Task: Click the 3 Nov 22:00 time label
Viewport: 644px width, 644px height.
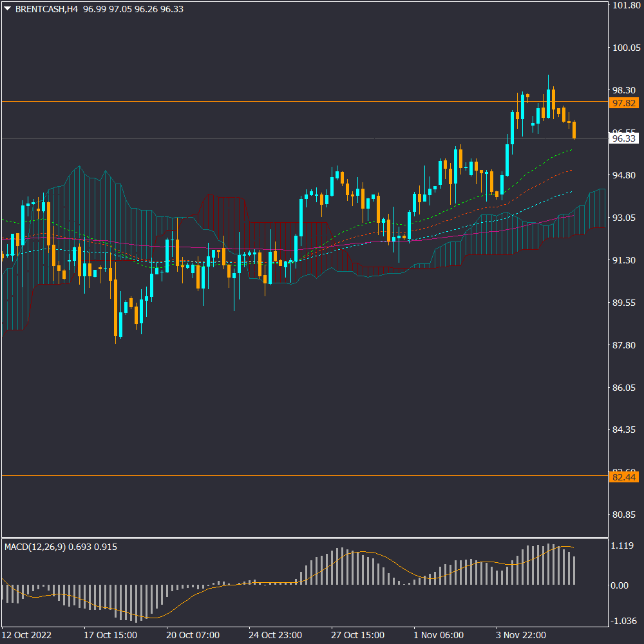Action: (522, 635)
